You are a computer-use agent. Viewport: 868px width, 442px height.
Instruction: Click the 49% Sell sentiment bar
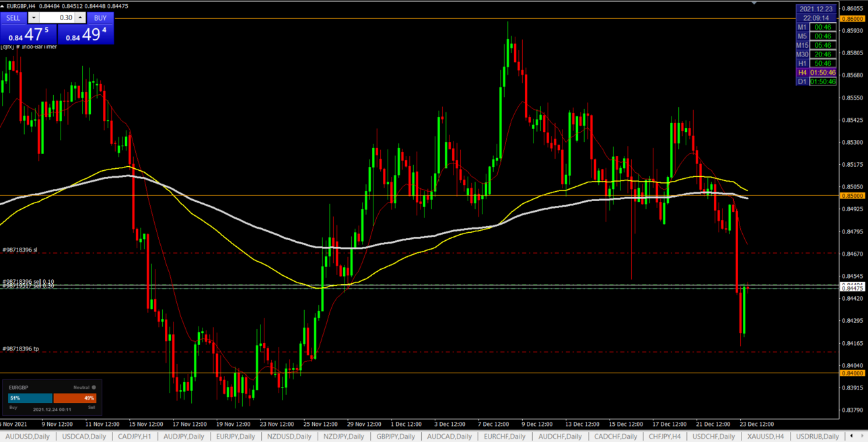pos(75,398)
